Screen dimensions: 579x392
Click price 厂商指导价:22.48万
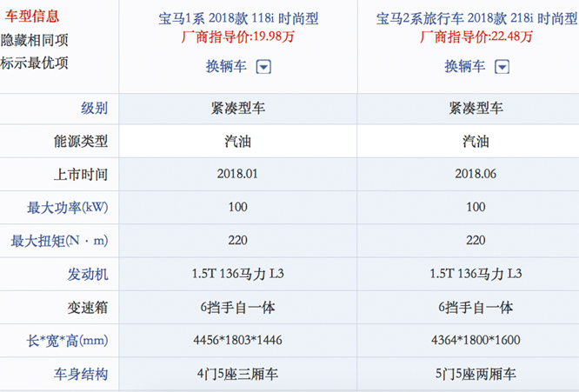pos(476,37)
